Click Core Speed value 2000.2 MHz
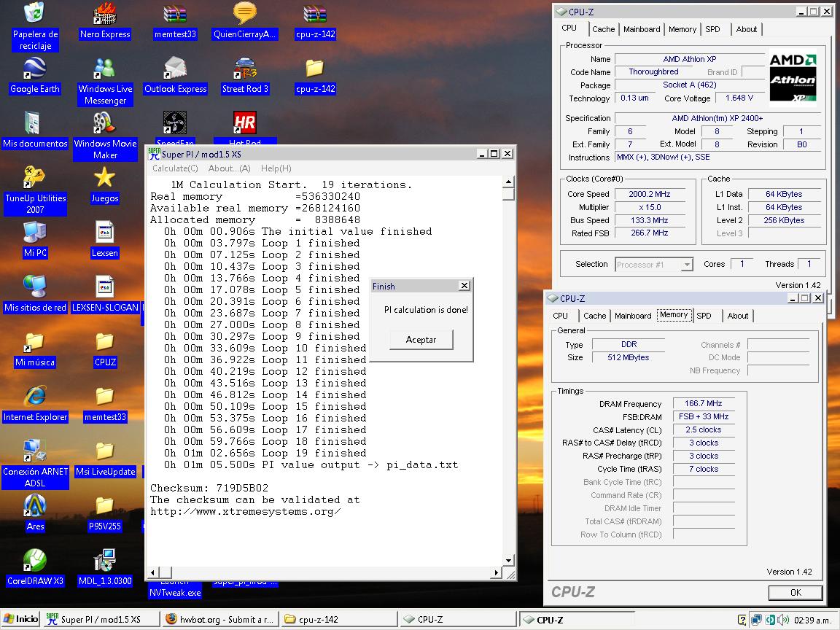 (x=649, y=194)
